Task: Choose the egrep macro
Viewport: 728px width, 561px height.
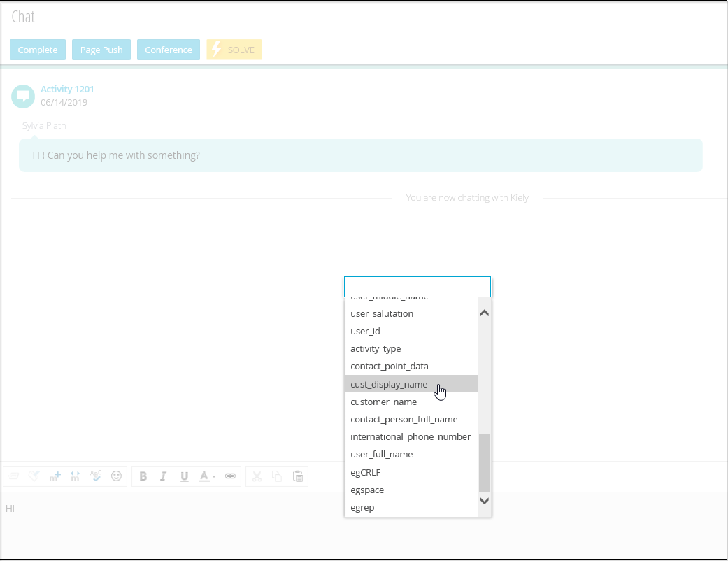Action: coord(412,508)
